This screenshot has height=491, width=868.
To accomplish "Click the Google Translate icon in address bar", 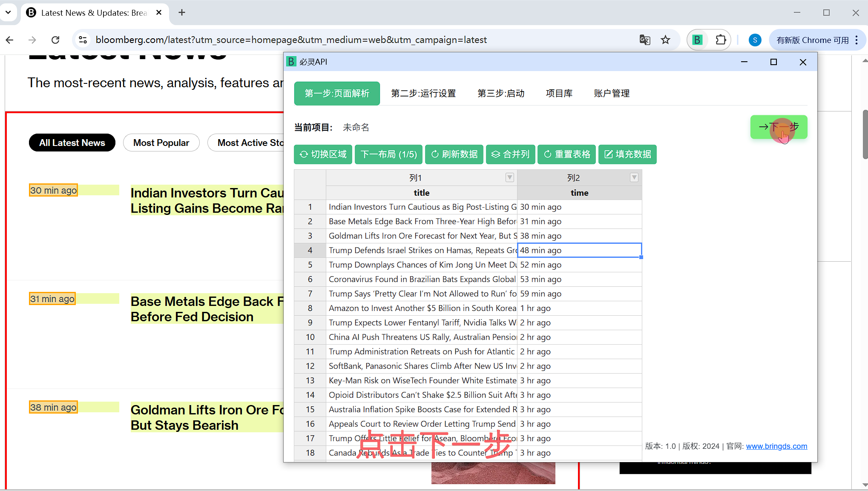I will 645,40.
